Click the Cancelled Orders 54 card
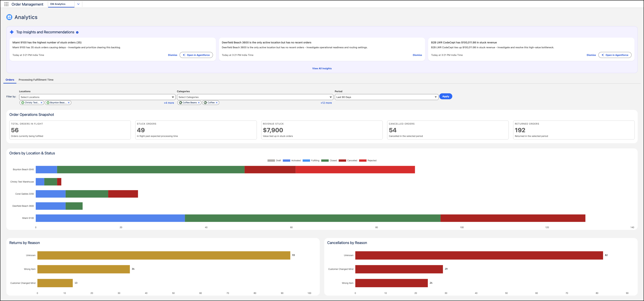The height and width of the screenshot is (301, 644). [x=448, y=130]
